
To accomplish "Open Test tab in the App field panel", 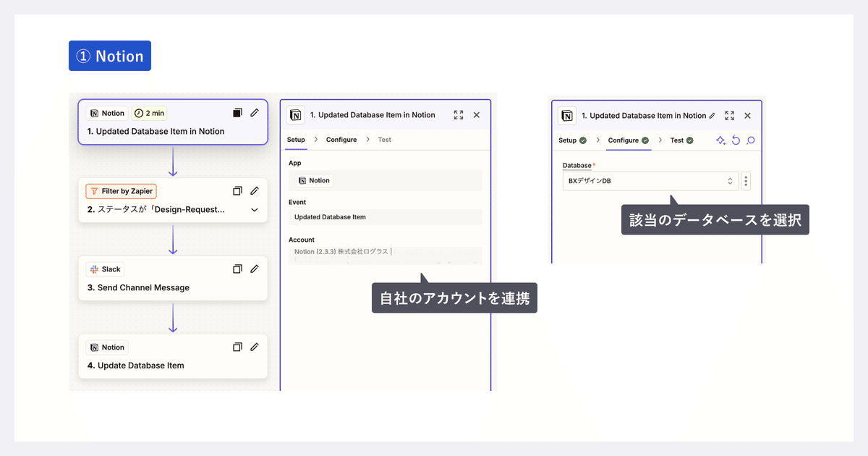I will click(385, 140).
